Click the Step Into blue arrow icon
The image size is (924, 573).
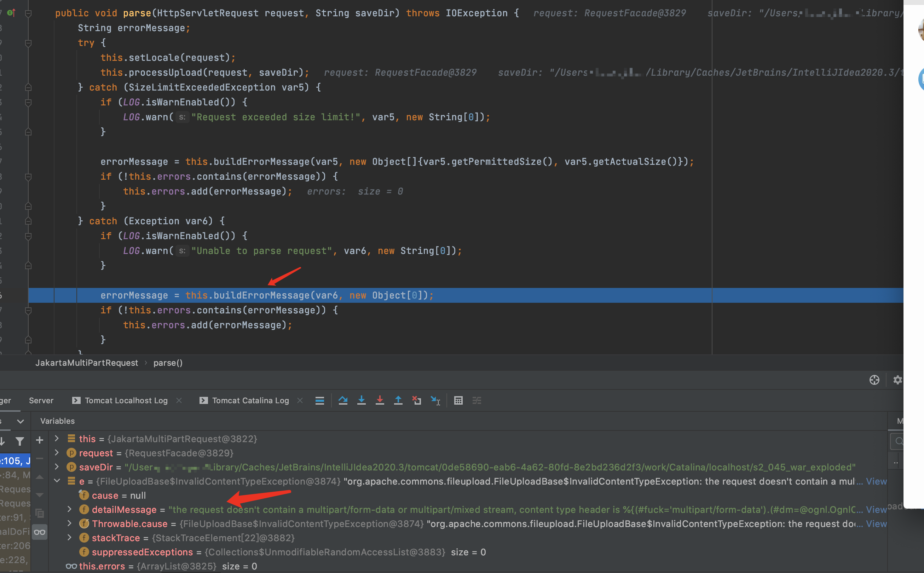[362, 400]
